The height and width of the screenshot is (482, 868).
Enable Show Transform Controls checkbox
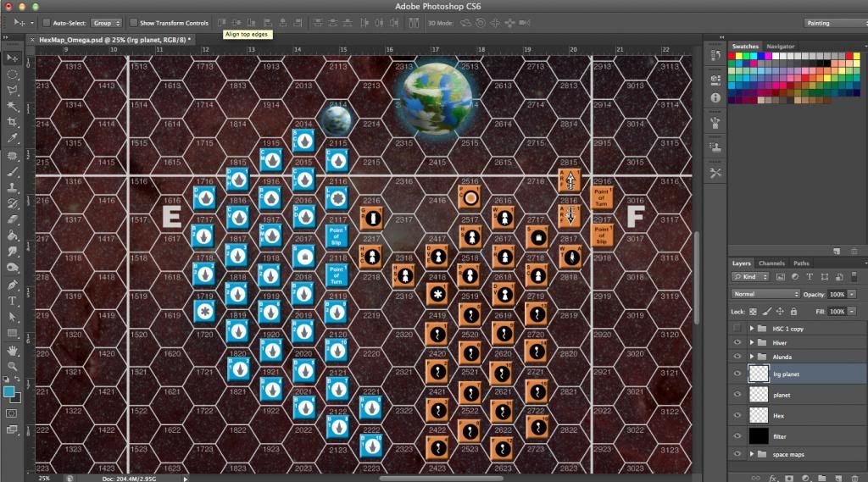coord(133,23)
